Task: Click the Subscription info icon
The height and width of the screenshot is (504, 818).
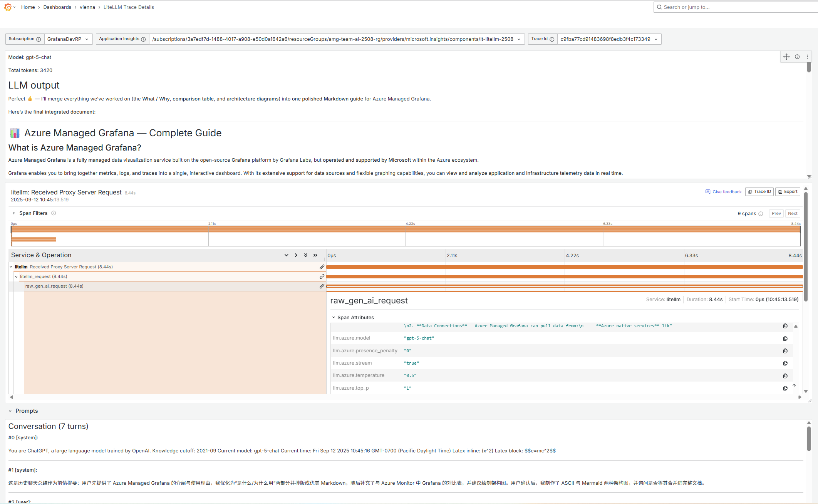Action: (x=39, y=39)
